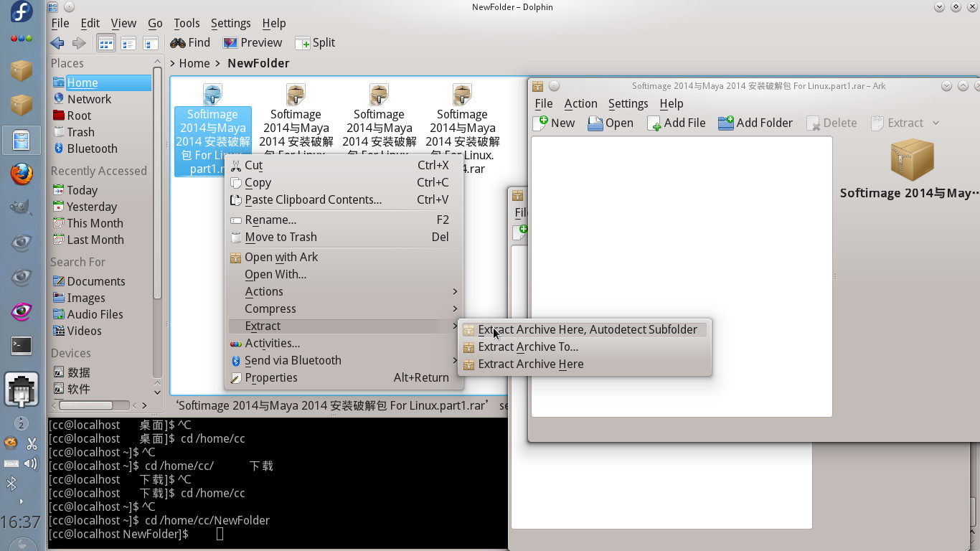Choose Open With... entry

tap(344, 274)
